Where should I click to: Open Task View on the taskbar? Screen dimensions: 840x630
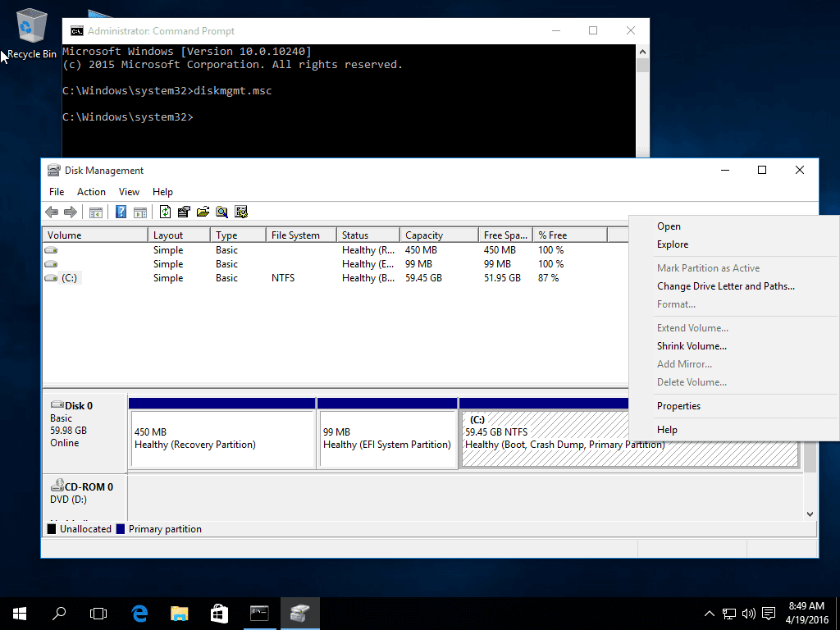point(98,614)
